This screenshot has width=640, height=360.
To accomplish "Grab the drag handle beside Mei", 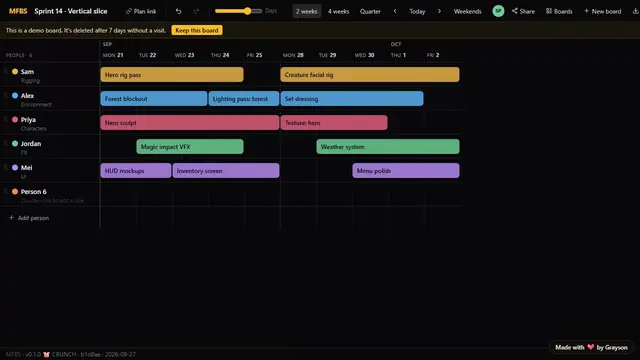I will click(x=6, y=167).
